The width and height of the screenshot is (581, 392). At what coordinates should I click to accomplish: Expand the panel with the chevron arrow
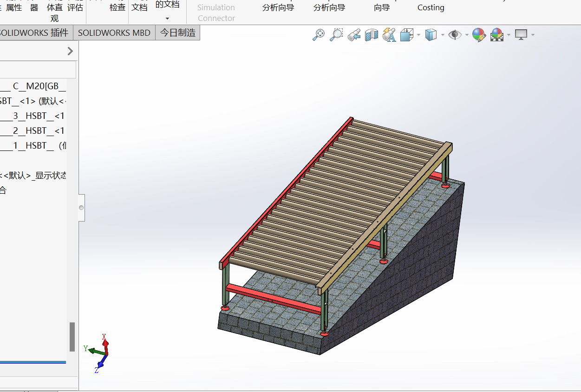70,51
